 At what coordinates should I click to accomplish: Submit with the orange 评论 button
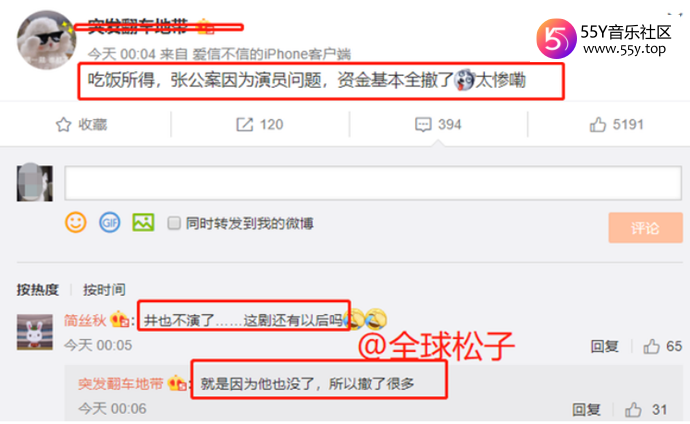(x=646, y=227)
